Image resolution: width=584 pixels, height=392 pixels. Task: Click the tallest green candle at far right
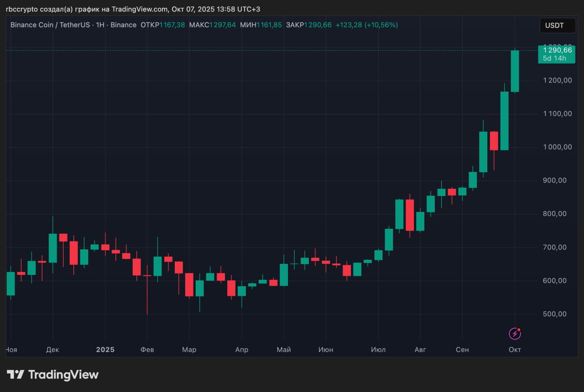[515, 71]
